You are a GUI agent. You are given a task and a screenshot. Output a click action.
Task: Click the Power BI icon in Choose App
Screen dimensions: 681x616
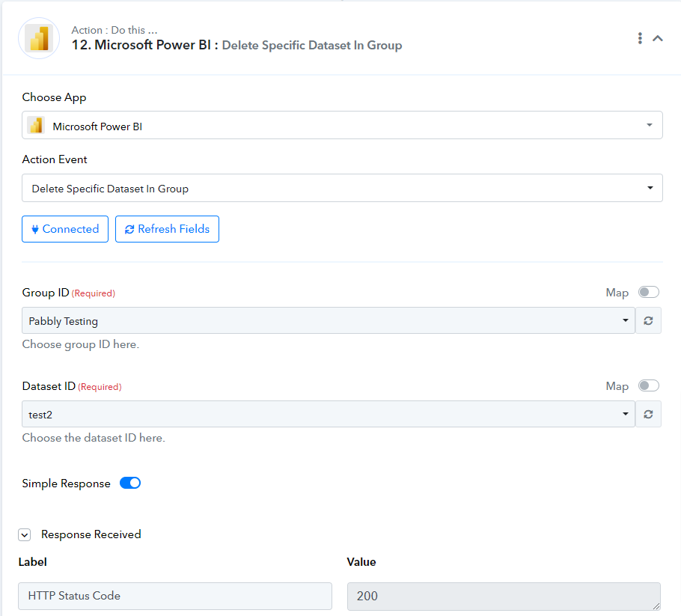tap(36, 126)
